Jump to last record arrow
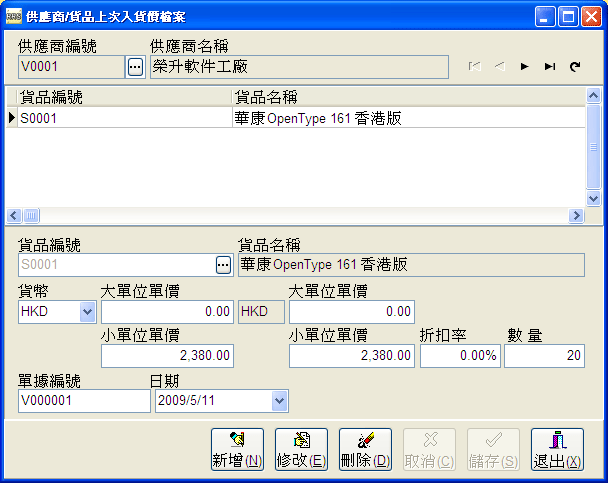The image size is (608, 483). (x=550, y=67)
